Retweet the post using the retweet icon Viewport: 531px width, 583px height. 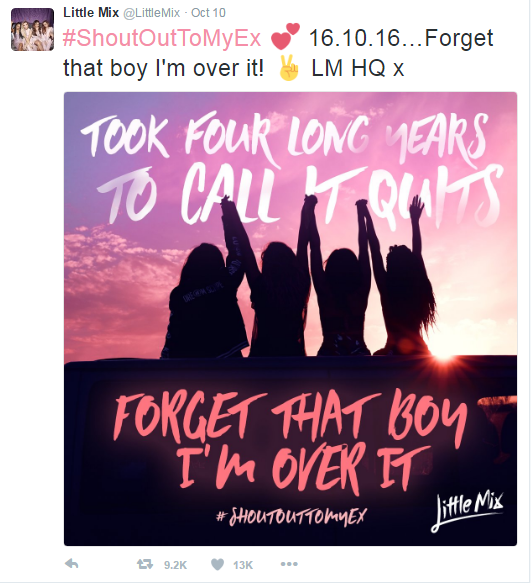coord(145,564)
